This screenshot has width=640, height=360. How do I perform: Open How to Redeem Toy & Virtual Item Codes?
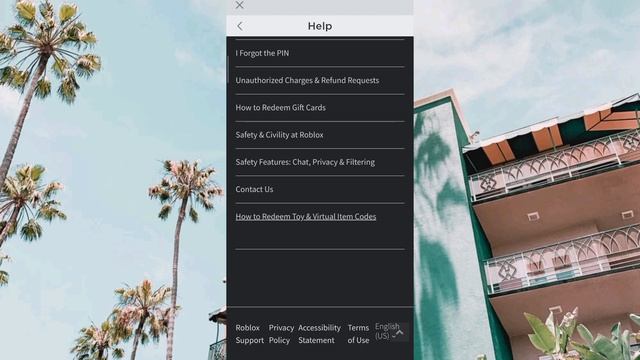pos(305,217)
